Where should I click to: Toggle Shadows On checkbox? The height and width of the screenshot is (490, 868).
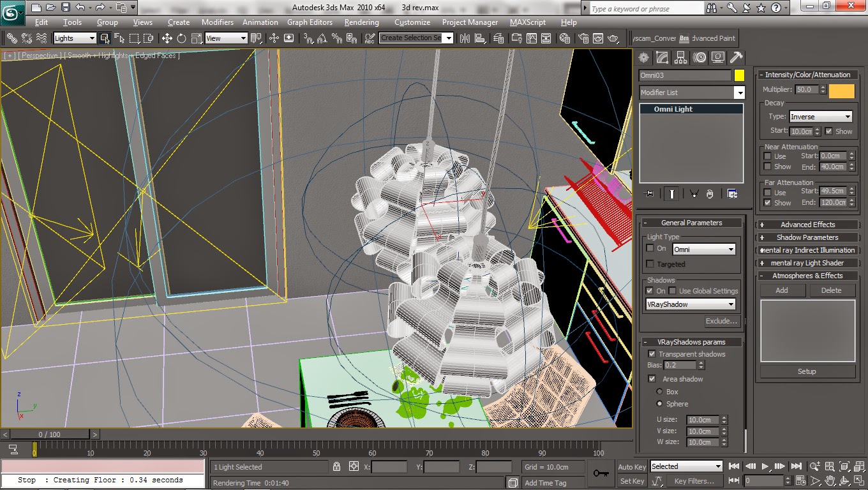tap(650, 291)
